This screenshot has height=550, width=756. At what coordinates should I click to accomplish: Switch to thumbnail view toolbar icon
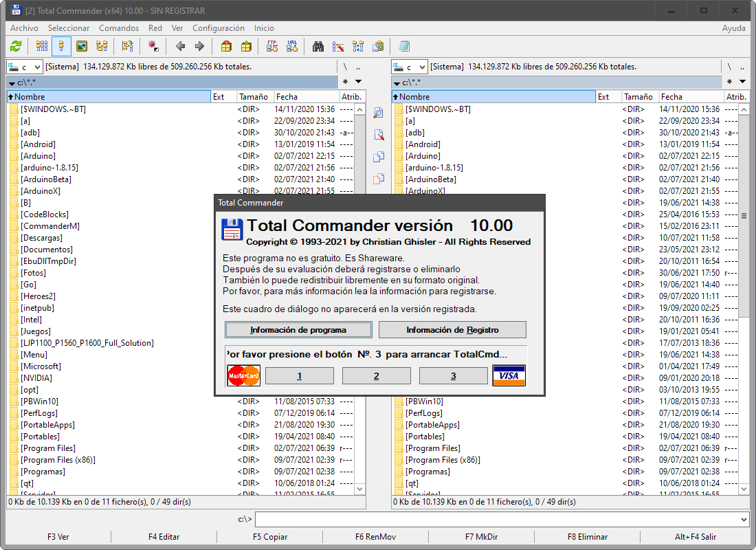tap(82, 46)
